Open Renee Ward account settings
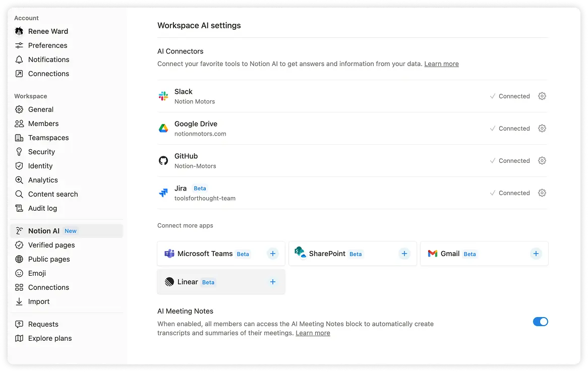588x372 pixels. click(49, 31)
